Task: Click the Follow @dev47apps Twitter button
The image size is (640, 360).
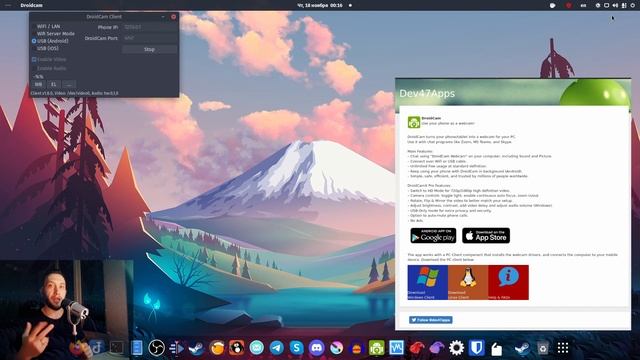Action: [x=431, y=320]
